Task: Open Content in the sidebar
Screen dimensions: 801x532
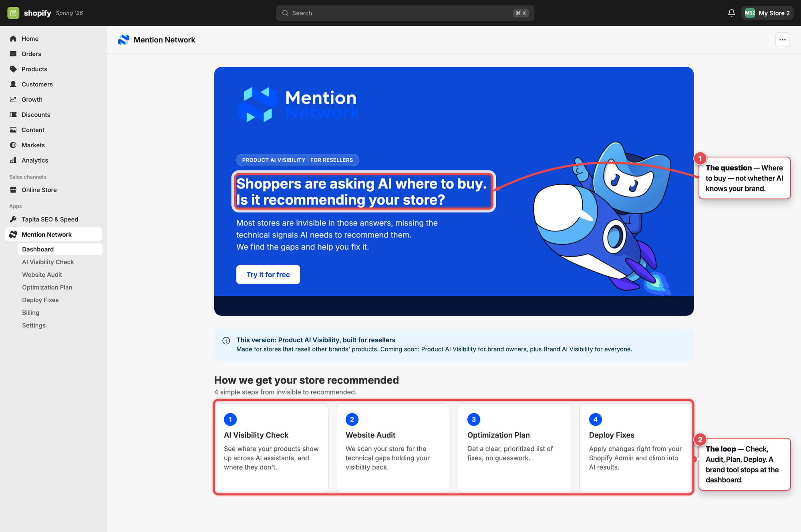Action: coord(54,130)
